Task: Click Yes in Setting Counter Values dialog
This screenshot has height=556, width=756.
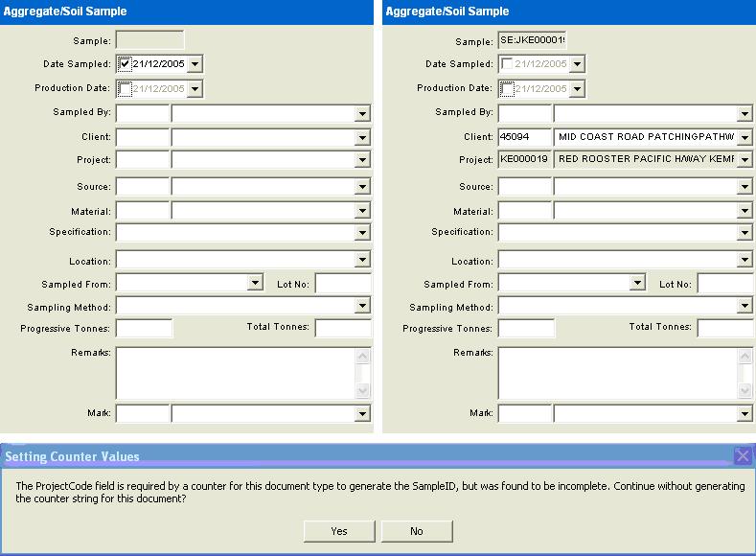Action: [x=339, y=531]
